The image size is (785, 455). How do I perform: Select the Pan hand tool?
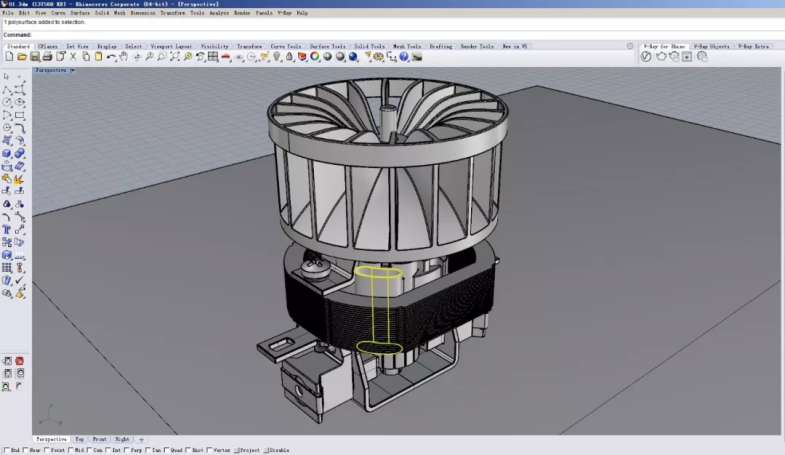[x=123, y=57]
